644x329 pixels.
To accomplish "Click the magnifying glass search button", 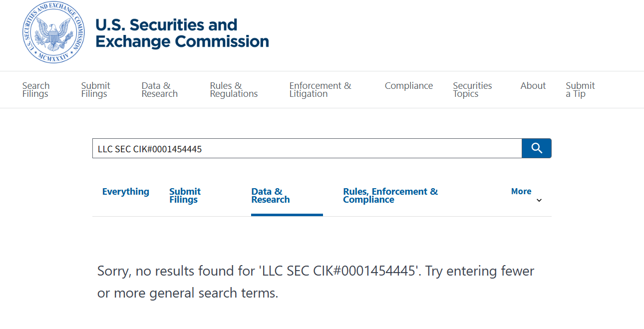I will click(537, 148).
